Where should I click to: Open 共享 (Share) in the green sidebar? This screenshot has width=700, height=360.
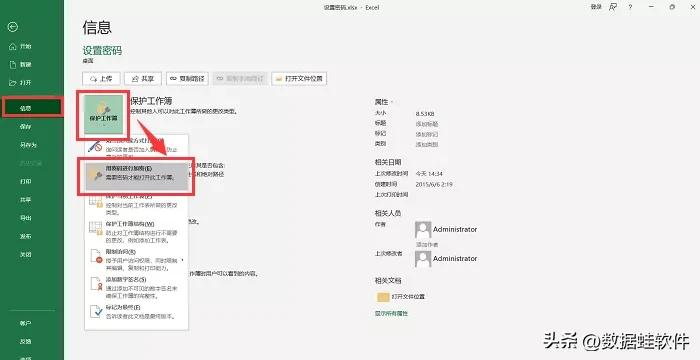pyautogui.click(x=25, y=200)
